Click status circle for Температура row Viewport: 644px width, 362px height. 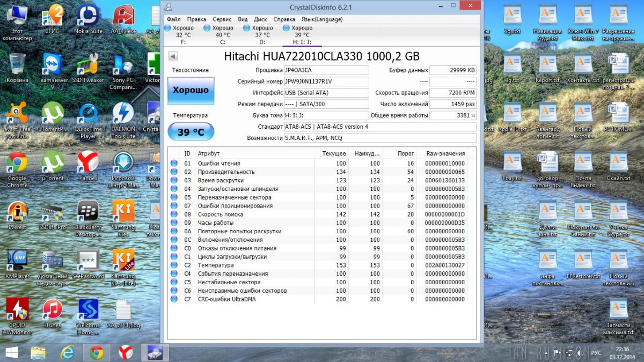click(174, 265)
